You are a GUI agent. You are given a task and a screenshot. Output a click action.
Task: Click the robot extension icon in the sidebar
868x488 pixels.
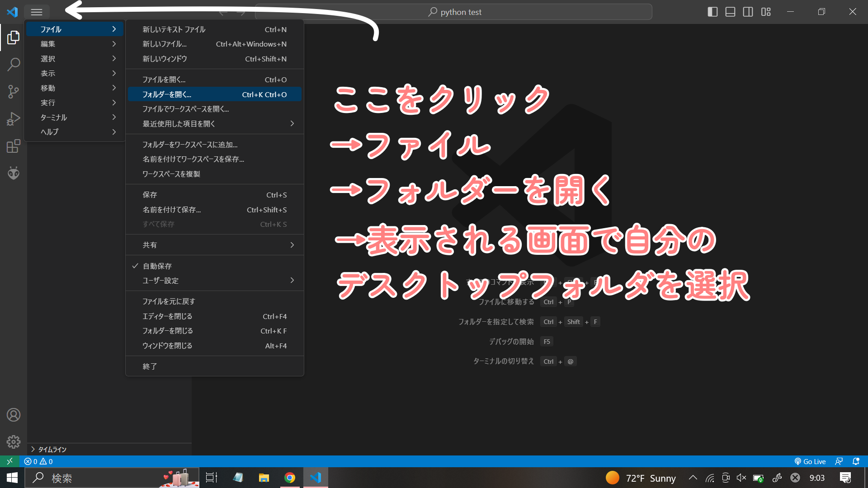click(13, 173)
